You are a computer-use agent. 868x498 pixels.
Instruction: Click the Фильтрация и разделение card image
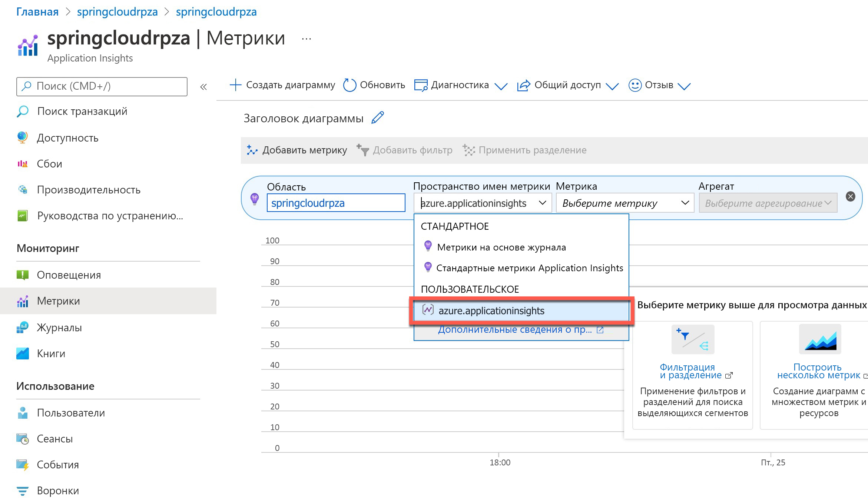tap(693, 339)
